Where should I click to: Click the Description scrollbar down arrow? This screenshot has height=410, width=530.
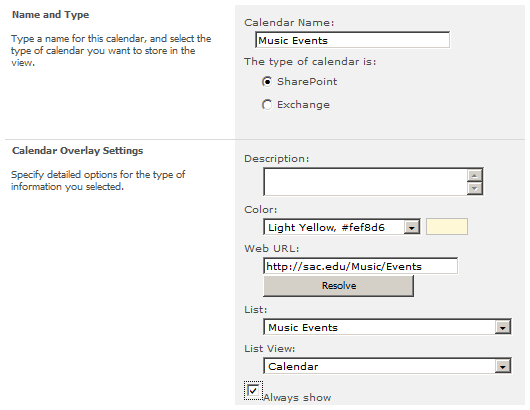coord(475,188)
